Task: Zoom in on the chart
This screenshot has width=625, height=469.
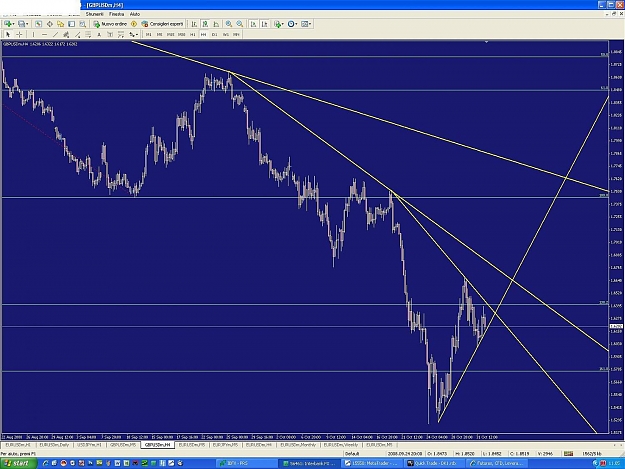Action: [x=229, y=24]
